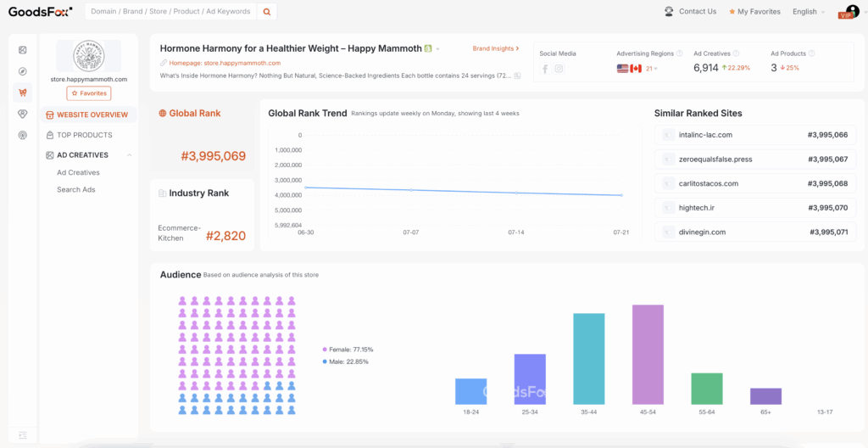Viewport: 868px width, 448px height.
Task: Click the Happy Mammoth store logo
Action: point(88,56)
